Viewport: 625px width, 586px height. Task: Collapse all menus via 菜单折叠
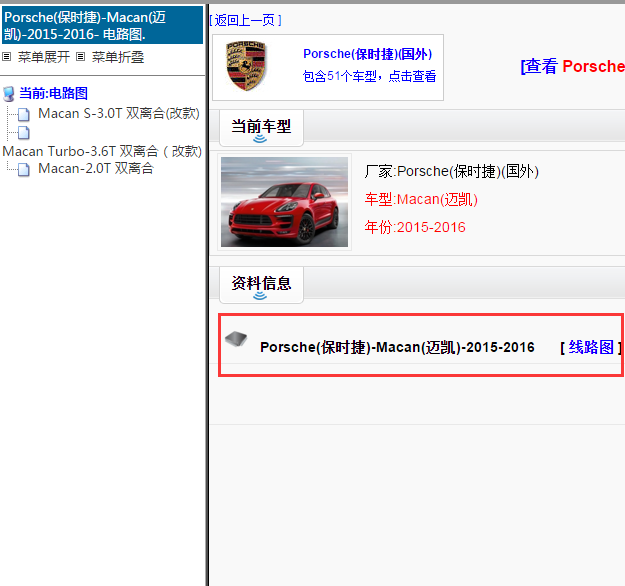pyautogui.click(x=118, y=57)
